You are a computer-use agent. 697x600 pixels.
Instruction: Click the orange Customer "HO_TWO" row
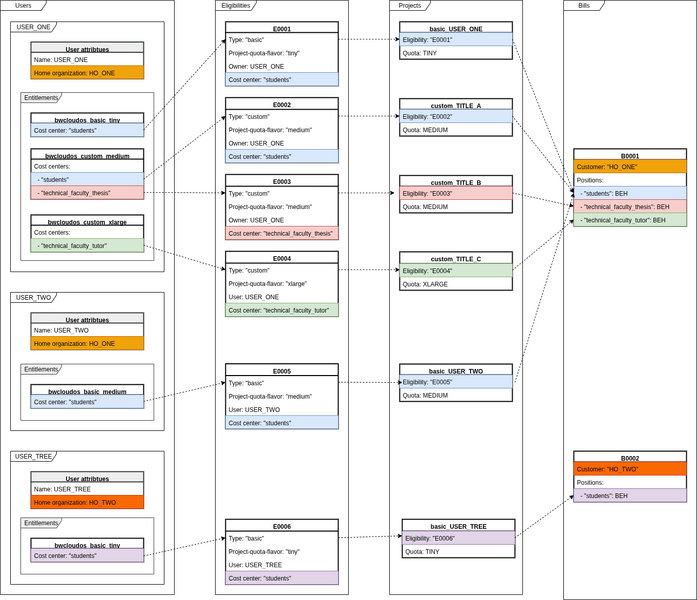coord(629,468)
